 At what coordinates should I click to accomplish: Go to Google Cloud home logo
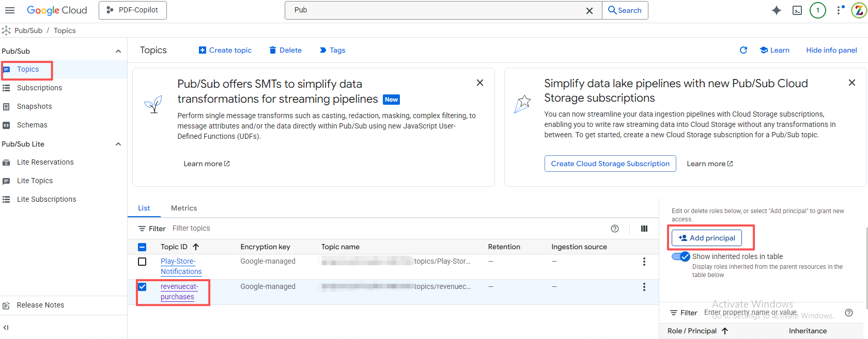(x=57, y=10)
